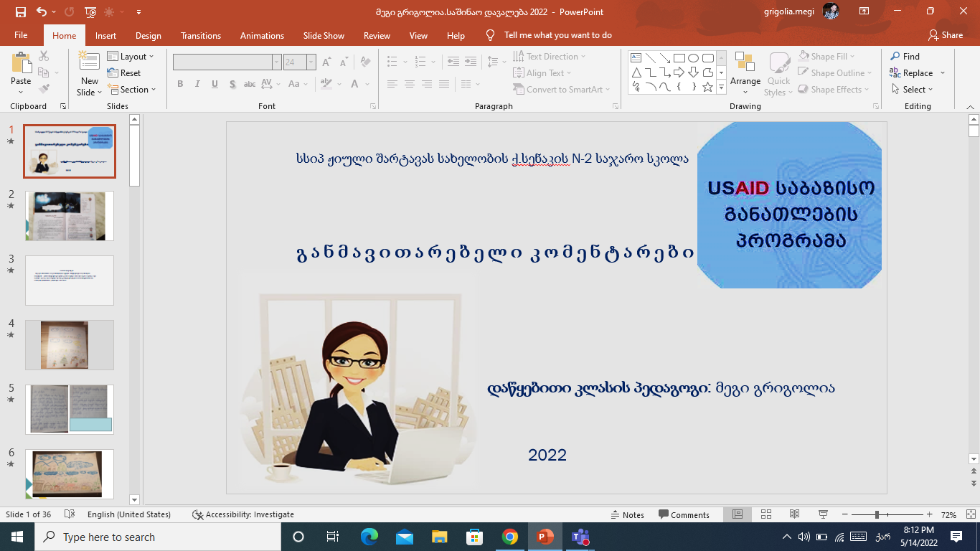This screenshot has height=551, width=980.
Task: Select the Oval shape in gallery
Action: pyautogui.click(x=694, y=58)
